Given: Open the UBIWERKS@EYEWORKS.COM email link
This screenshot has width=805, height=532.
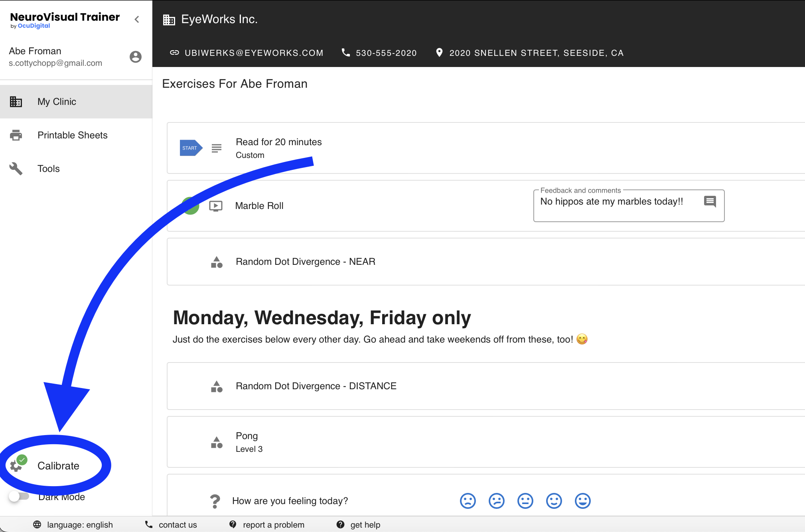Looking at the screenshot, I should [254, 53].
